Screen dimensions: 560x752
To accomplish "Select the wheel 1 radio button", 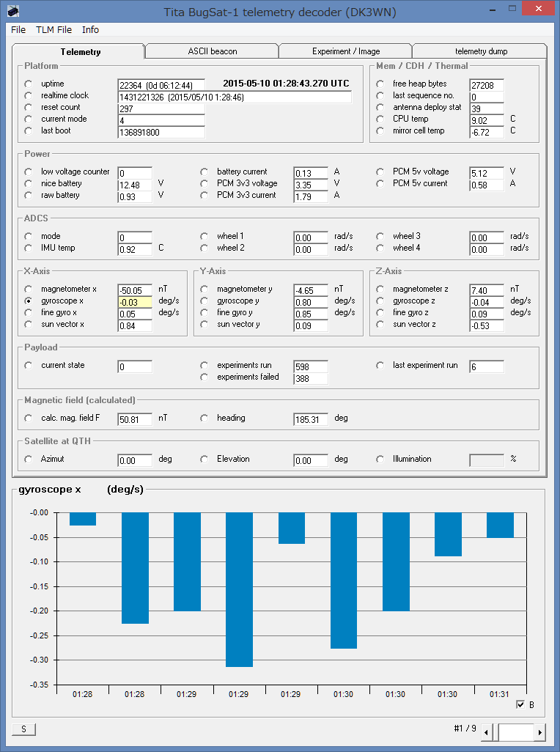I will 205,237.
